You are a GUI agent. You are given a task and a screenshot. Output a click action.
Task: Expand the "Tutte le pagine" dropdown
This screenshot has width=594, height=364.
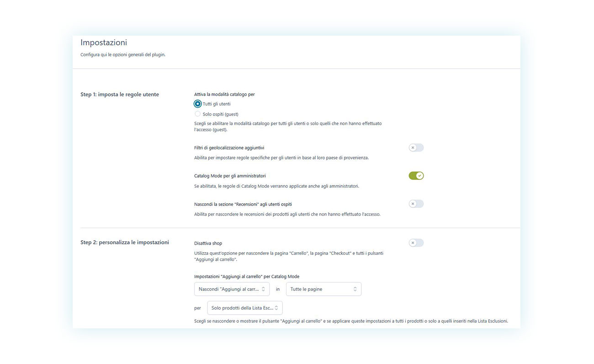point(324,289)
